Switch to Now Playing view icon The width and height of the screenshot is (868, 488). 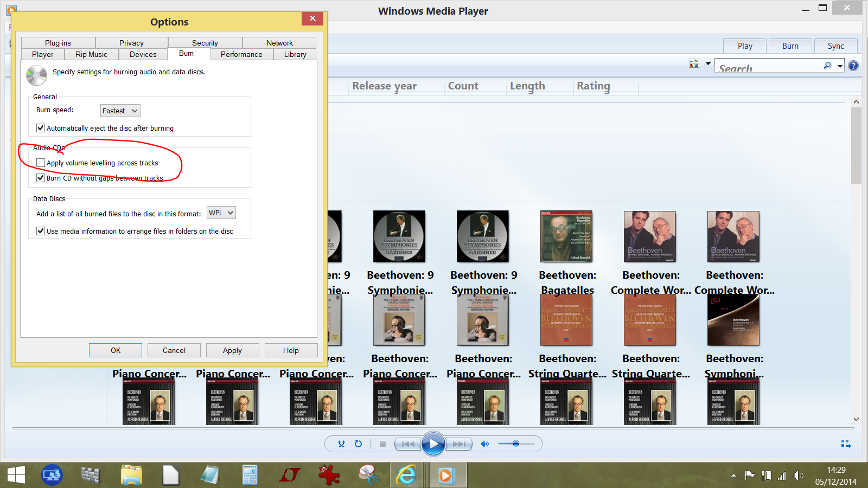(846, 444)
